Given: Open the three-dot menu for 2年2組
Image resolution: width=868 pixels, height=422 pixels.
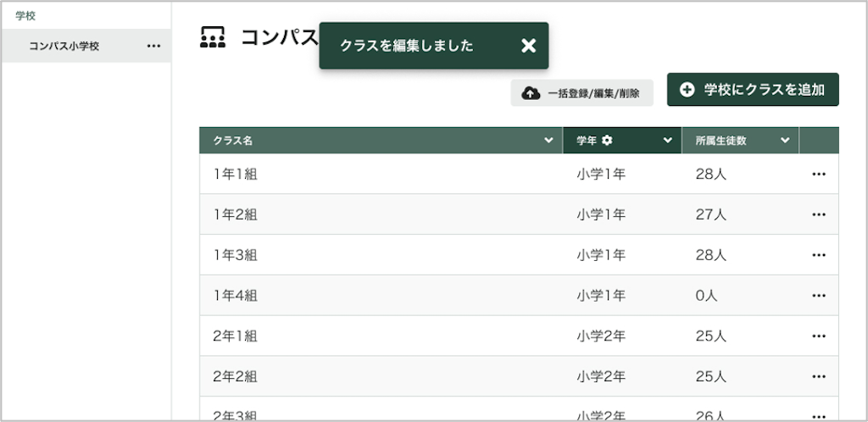Looking at the screenshot, I should tap(818, 377).
